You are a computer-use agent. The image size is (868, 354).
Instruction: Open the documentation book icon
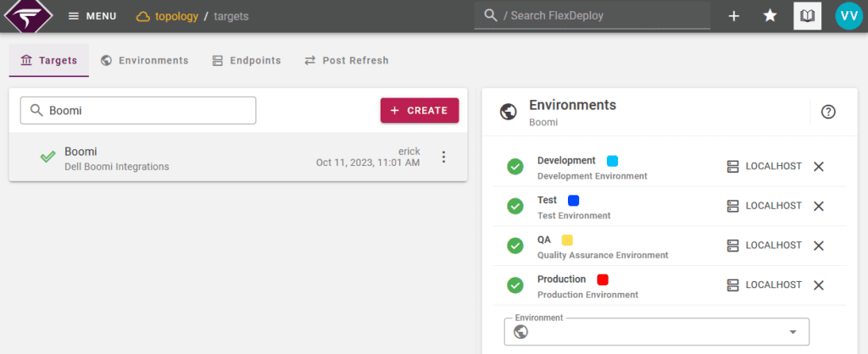pos(807,16)
